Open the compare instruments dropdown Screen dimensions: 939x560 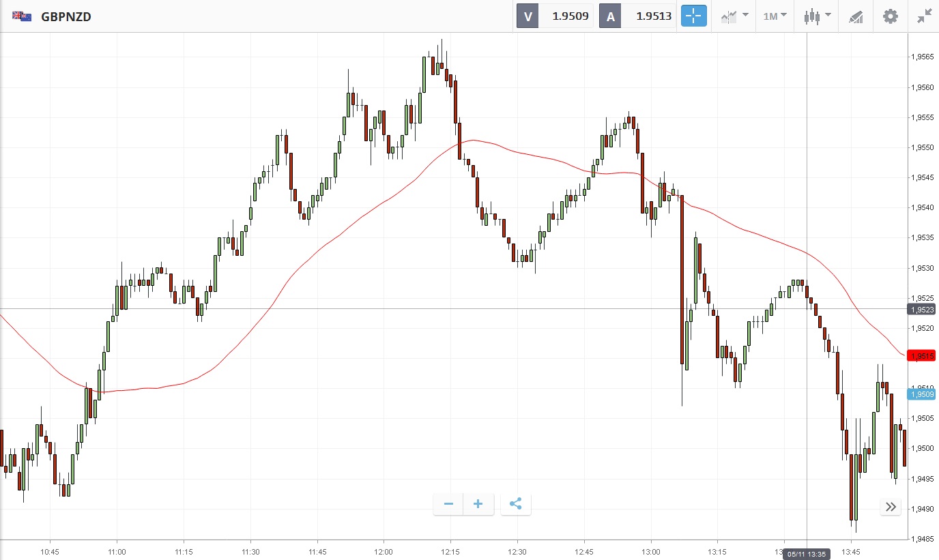click(734, 16)
